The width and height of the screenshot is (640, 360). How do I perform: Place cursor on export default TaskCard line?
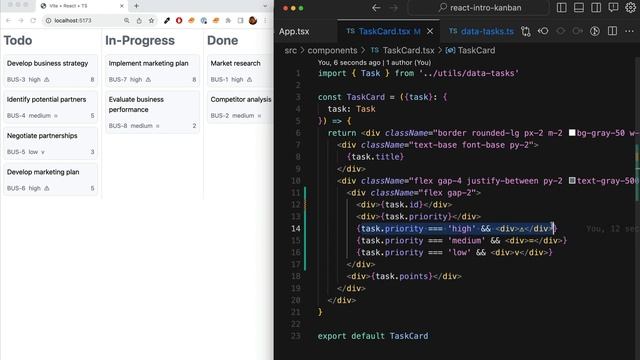pos(373,336)
